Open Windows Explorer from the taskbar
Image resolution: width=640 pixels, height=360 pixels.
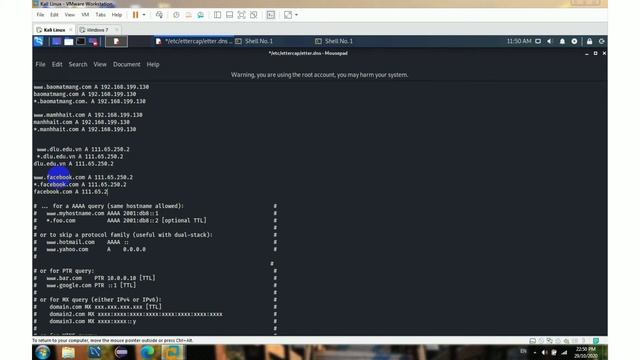point(68,352)
